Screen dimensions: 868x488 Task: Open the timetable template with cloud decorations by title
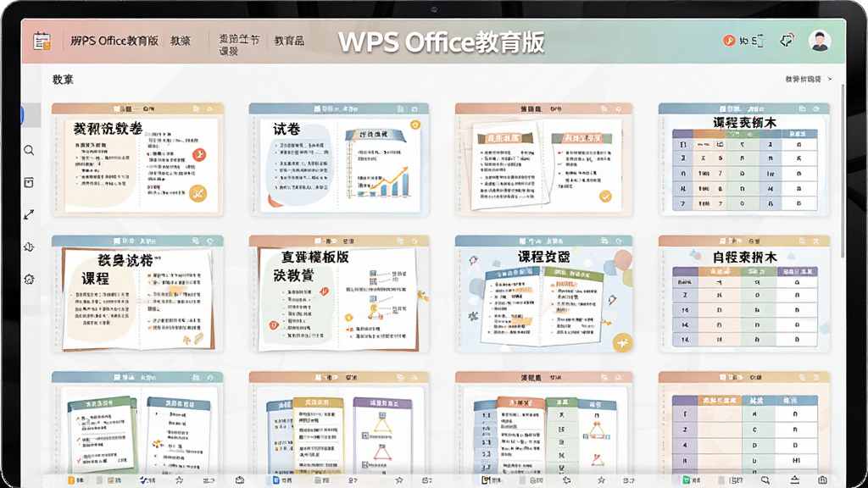click(x=744, y=294)
